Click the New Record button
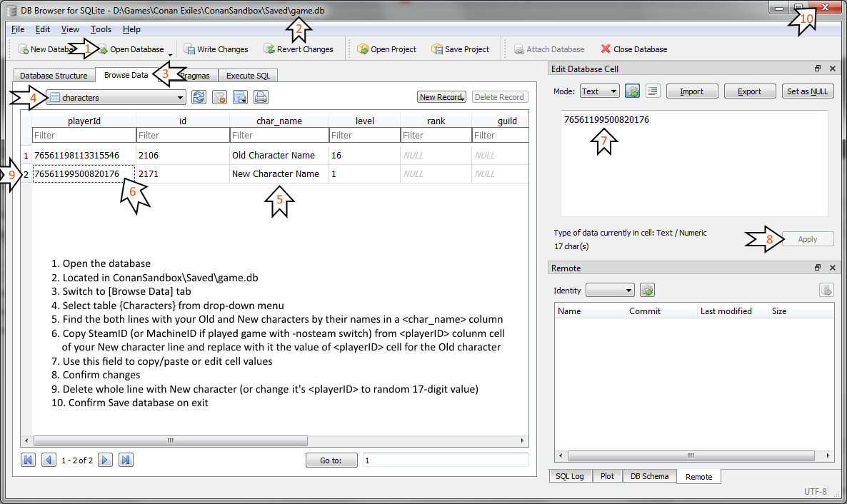The image size is (847, 504). [441, 97]
